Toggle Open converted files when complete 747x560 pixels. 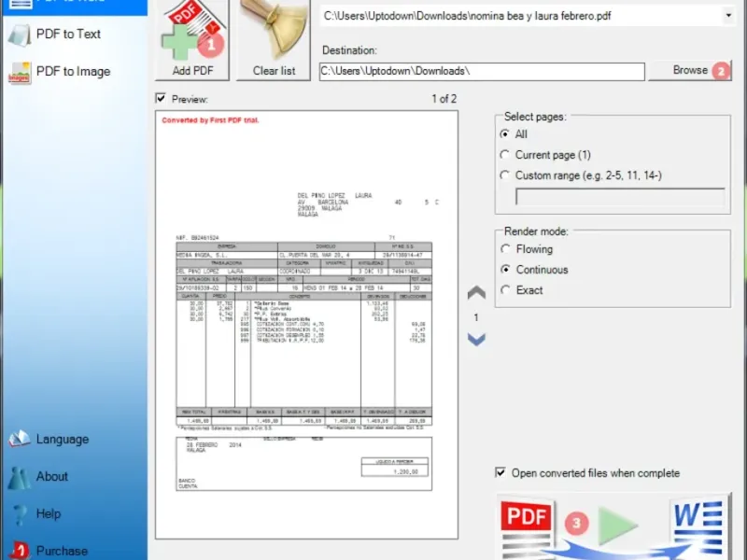click(x=500, y=472)
